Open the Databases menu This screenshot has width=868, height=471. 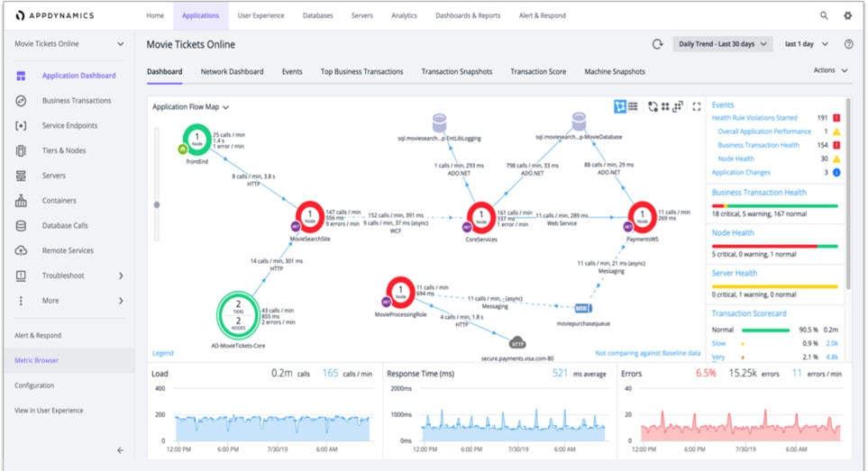coord(318,15)
